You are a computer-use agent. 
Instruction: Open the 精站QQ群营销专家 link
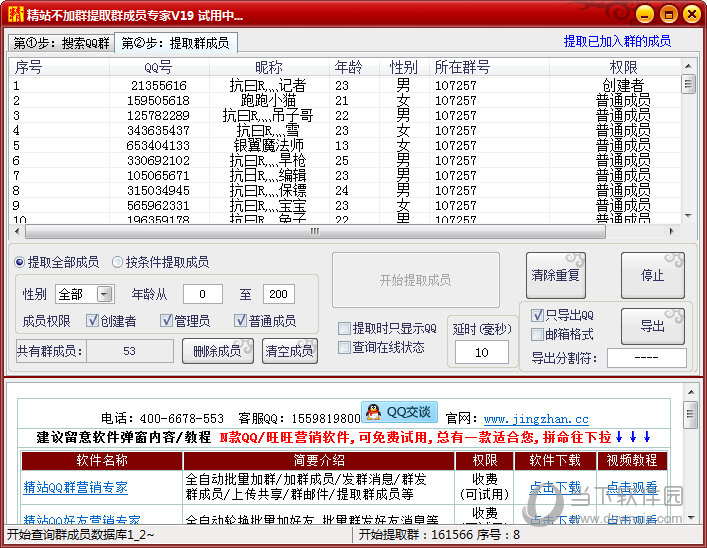point(75,487)
